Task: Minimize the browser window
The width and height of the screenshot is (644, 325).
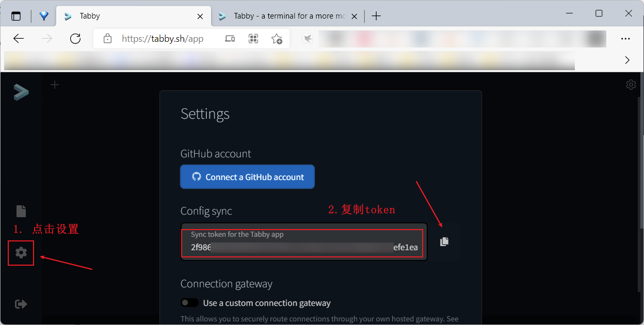Action: click(x=570, y=14)
